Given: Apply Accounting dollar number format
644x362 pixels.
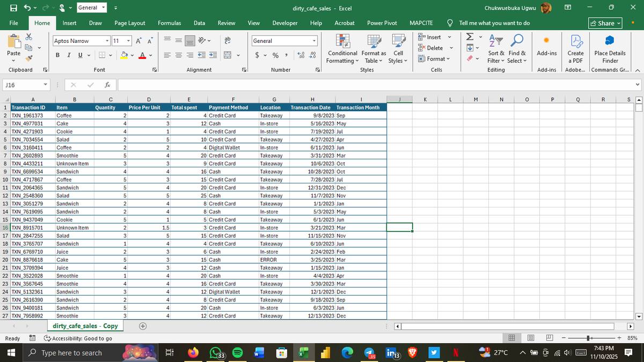Looking at the screenshot, I should [x=258, y=55].
